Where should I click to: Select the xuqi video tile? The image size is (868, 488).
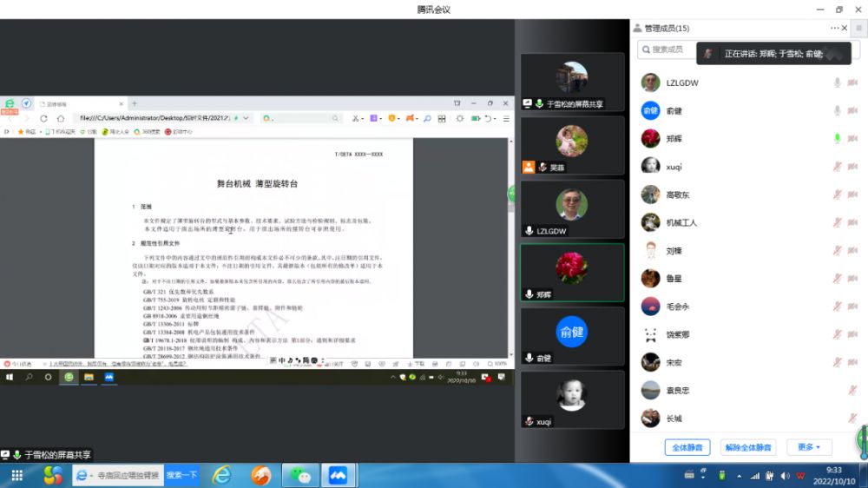tap(572, 400)
